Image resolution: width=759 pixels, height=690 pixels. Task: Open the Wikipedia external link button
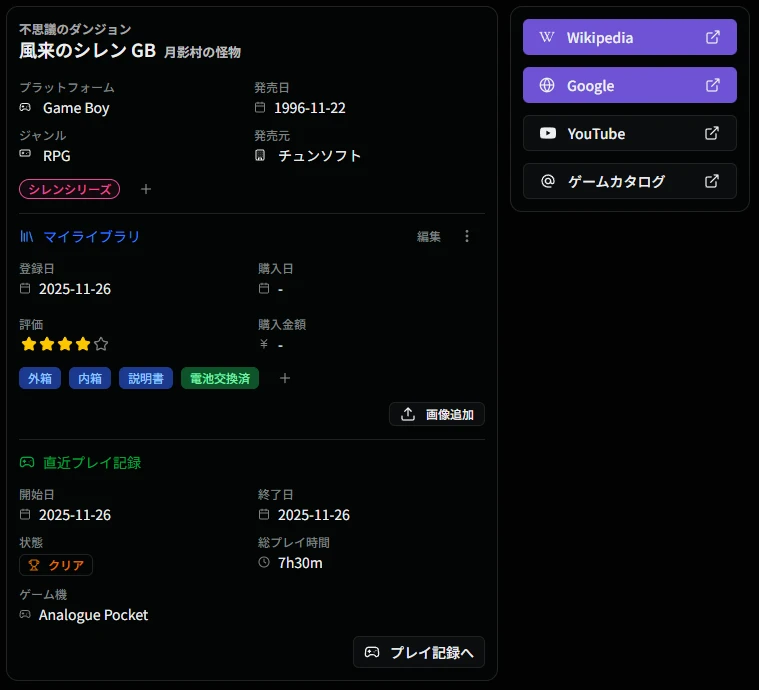coord(629,37)
